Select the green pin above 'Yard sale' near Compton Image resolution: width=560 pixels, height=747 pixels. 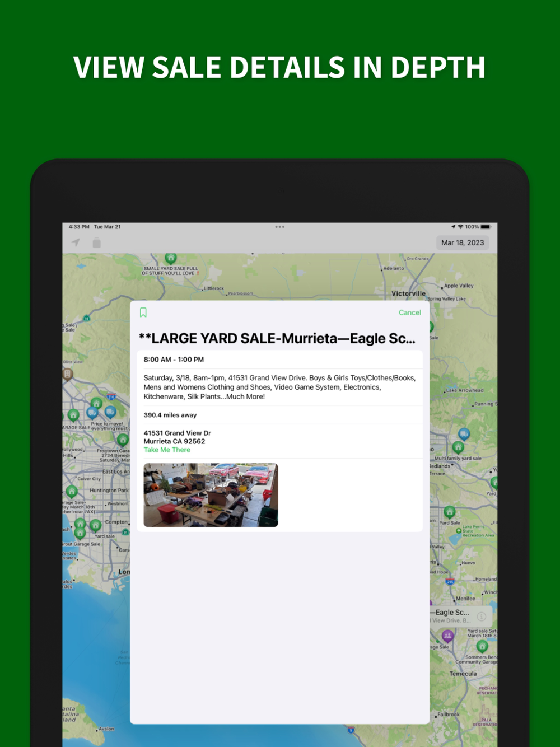pos(95,525)
